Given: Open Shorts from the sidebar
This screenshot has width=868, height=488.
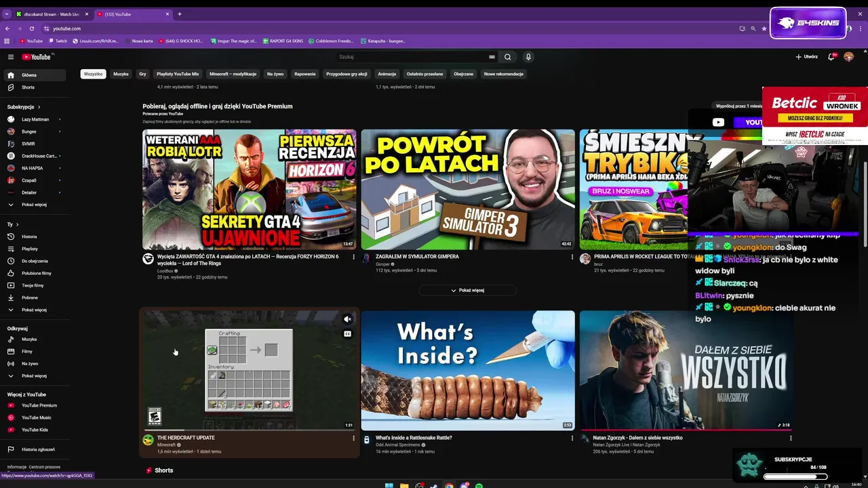Looking at the screenshot, I should 35,87.
